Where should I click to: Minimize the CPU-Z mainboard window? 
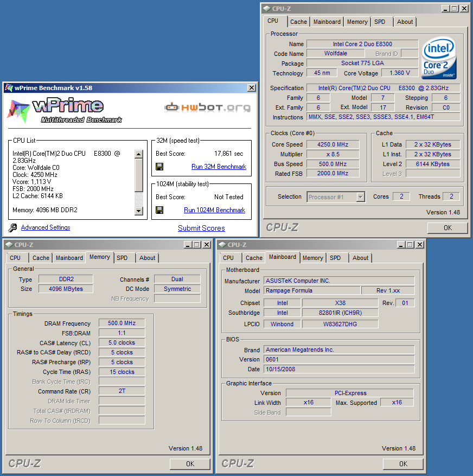pyautogui.click(x=401, y=245)
